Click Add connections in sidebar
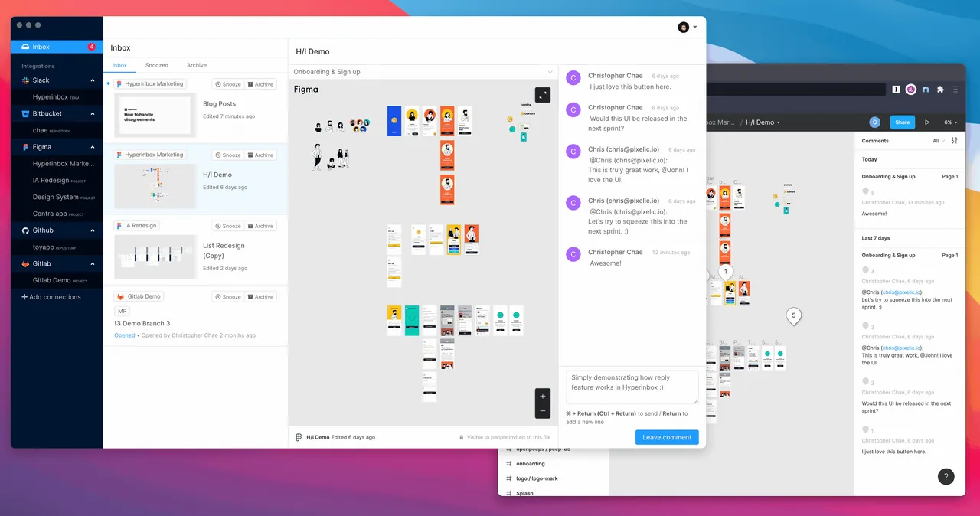The height and width of the screenshot is (516, 980). tap(51, 297)
